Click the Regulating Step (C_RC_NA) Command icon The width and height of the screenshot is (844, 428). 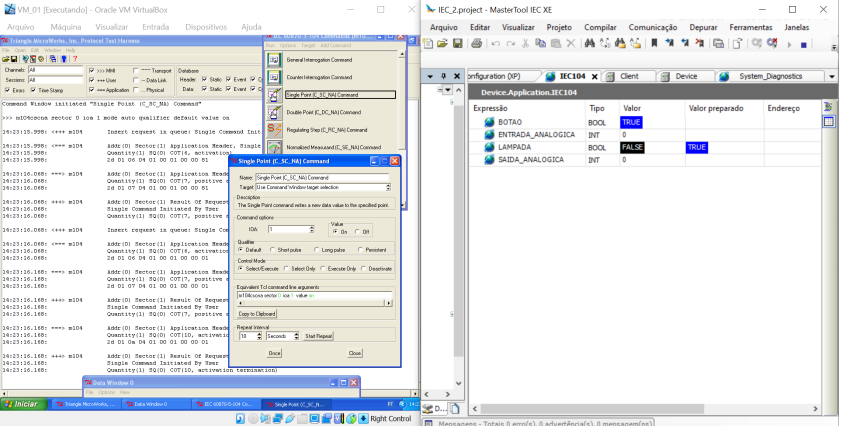(x=275, y=130)
